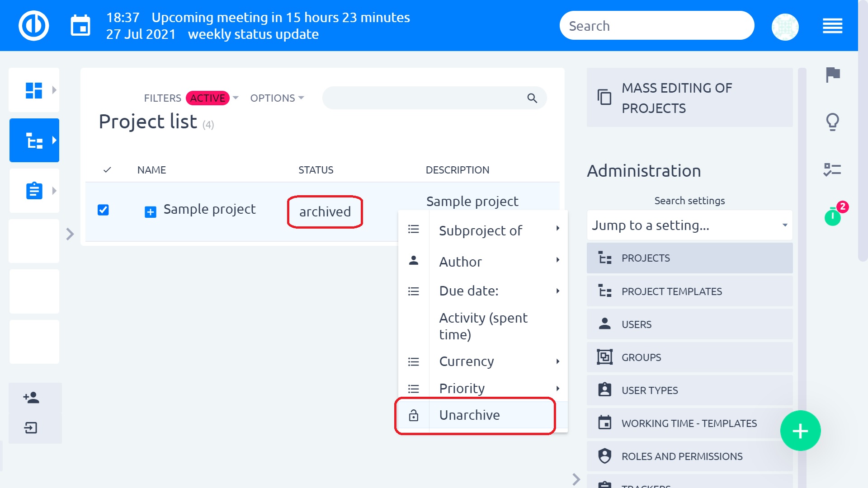The image size is (868, 488).
Task: Open the FILTERS ACTIVE dropdown
Action: [189, 98]
